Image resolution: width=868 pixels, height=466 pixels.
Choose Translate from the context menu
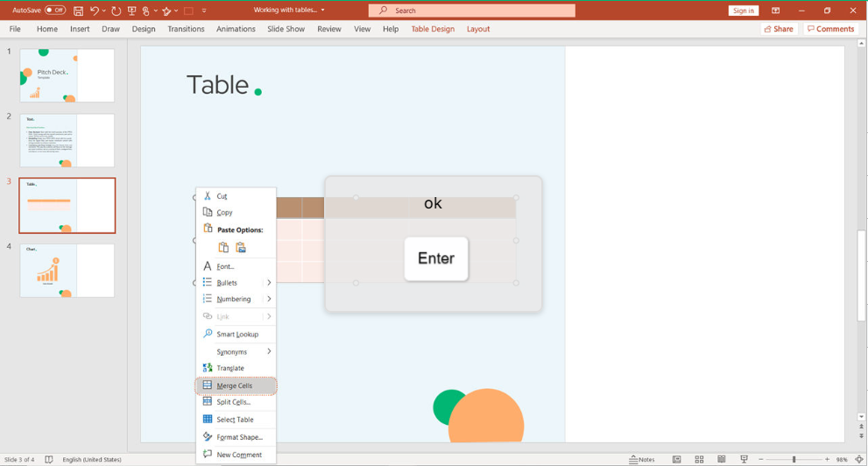point(236,368)
